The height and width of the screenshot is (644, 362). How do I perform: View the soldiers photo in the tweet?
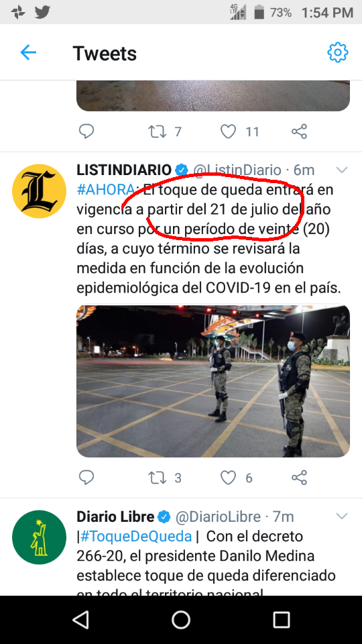pyautogui.click(x=213, y=381)
